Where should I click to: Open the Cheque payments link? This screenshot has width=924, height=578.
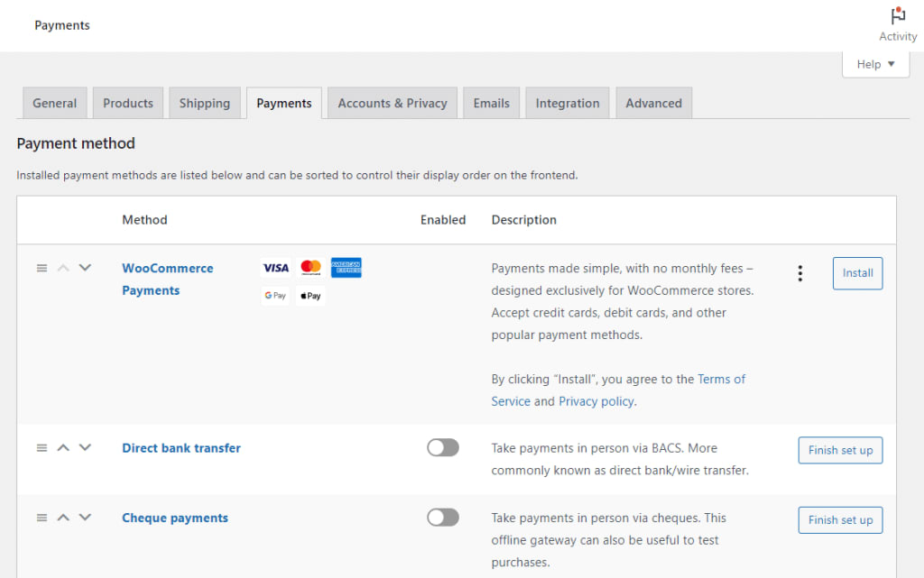(175, 518)
